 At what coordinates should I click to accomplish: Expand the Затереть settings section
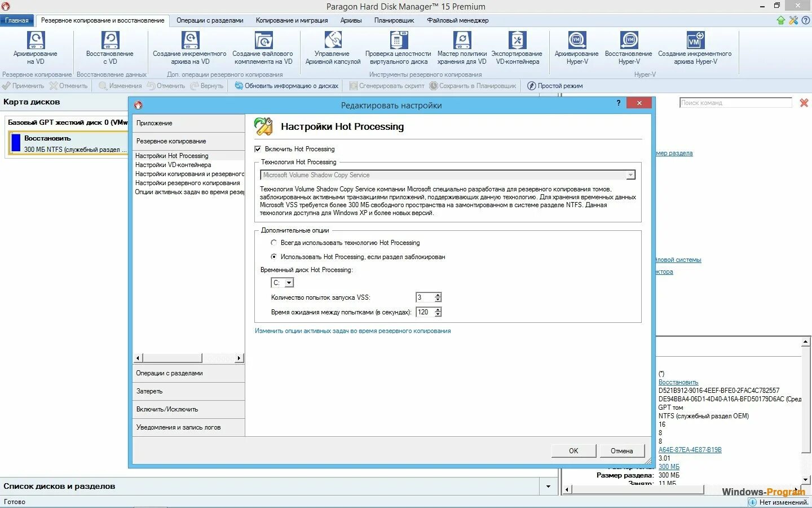pyautogui.click(x=189, y=391)
